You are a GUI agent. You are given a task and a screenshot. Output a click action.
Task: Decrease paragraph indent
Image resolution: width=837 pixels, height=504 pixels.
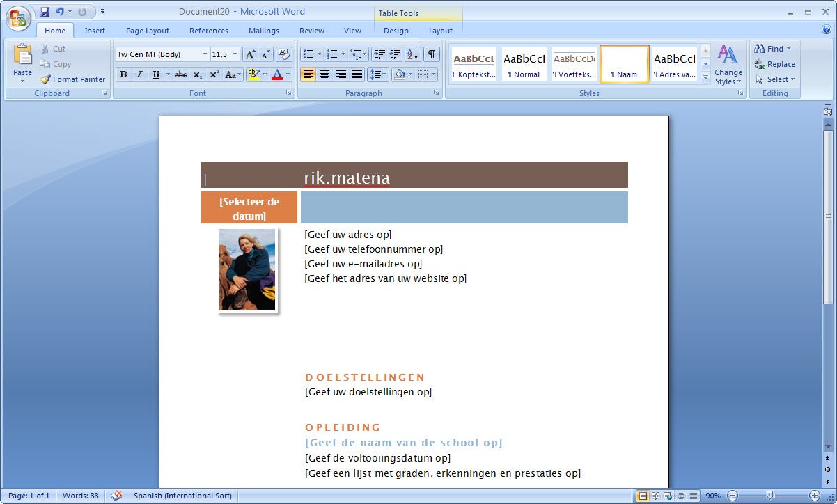click(380, 54)
